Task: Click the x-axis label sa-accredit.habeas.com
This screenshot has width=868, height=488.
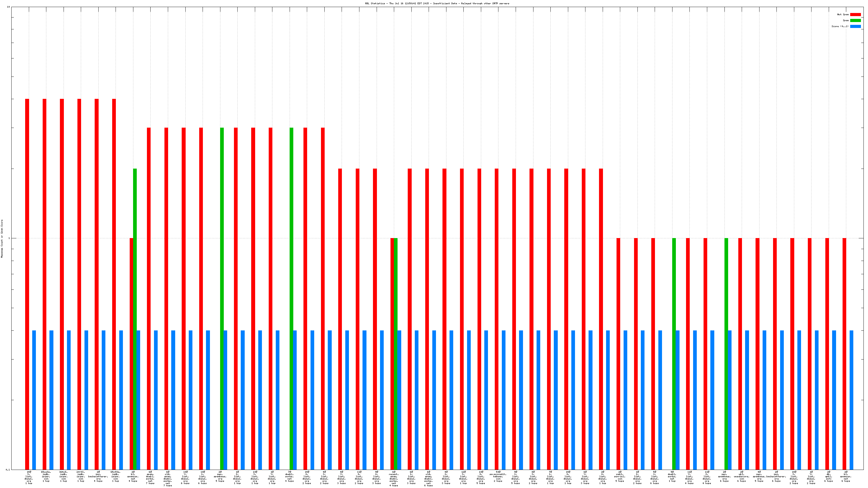Action: [x=498, y=476]
